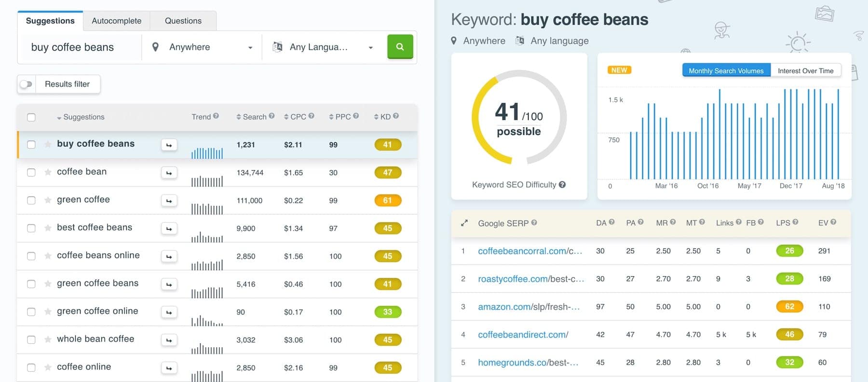868x382 pixels.
Task: Switch to the Autocomplete tab
Action: point(117,21)
